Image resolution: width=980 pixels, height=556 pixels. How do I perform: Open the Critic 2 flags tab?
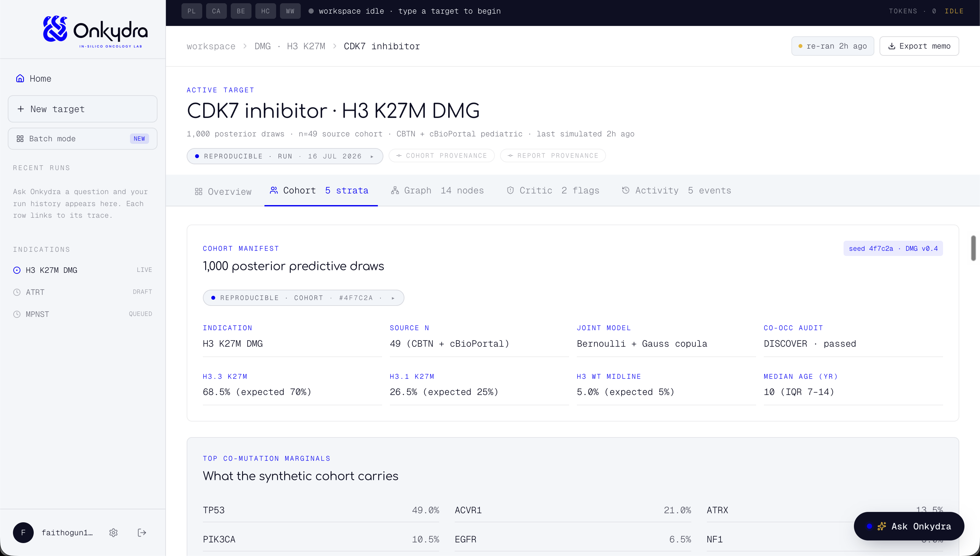[x=553, y=191]
